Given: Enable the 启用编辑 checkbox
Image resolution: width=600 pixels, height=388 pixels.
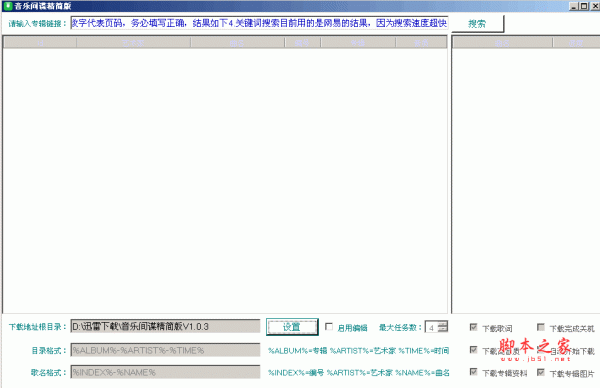Looking at the screenshot, I should pos(329,326).
